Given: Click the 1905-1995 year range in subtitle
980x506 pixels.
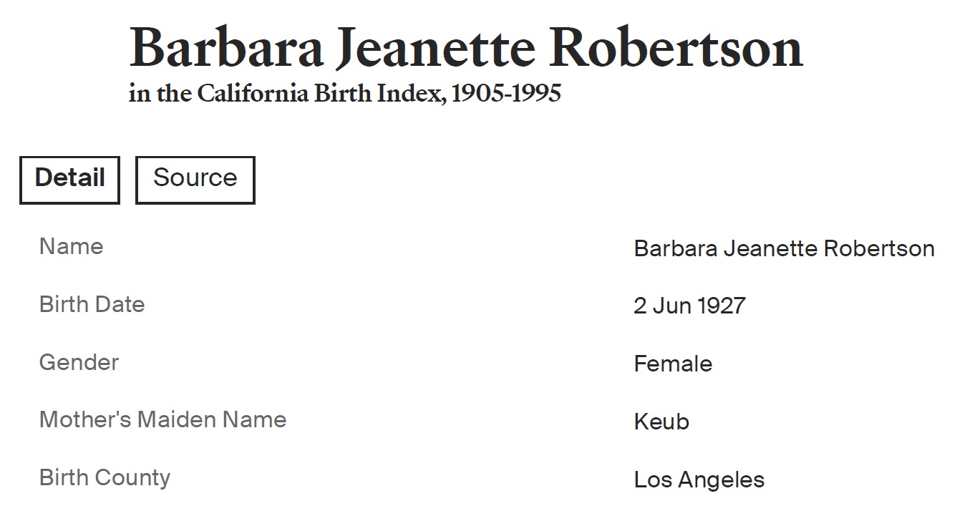Looking at the screenshot, I should pyautogui.click(x=506, y=94).
